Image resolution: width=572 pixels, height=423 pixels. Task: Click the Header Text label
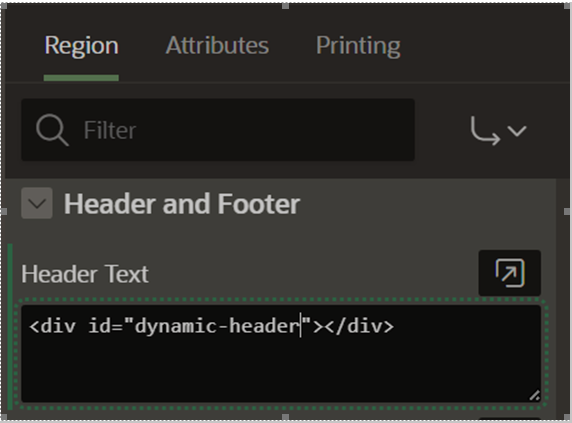click(85, 274)
